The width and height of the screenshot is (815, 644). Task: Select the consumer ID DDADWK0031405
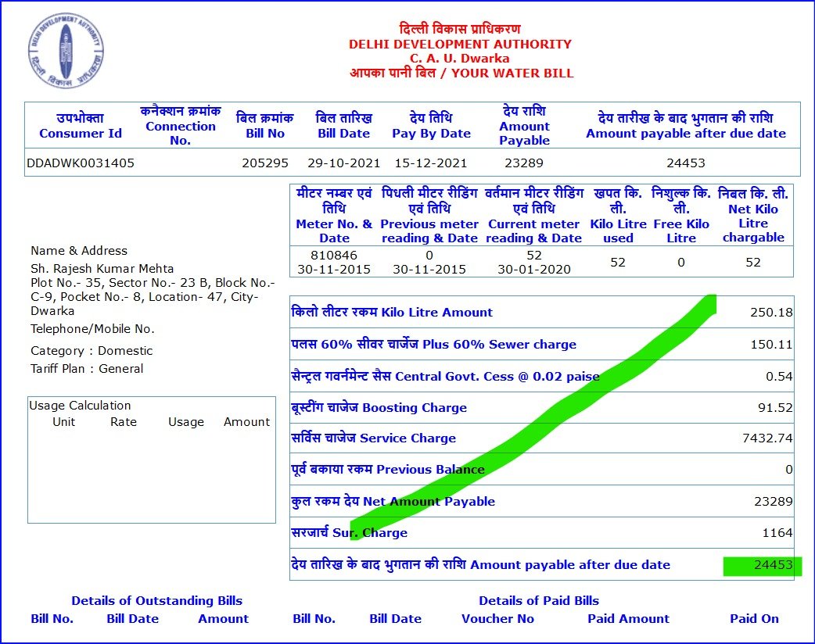click(x=81, y=163)
